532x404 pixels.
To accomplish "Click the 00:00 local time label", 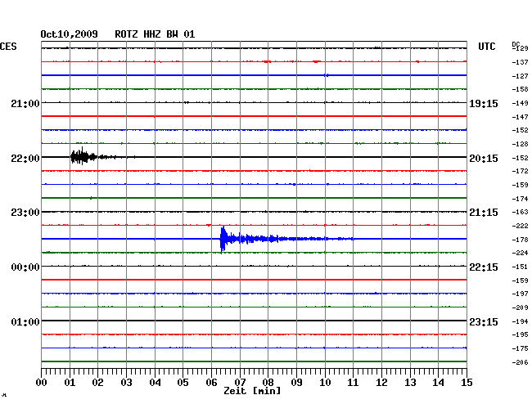I will (x=25, y=267).
